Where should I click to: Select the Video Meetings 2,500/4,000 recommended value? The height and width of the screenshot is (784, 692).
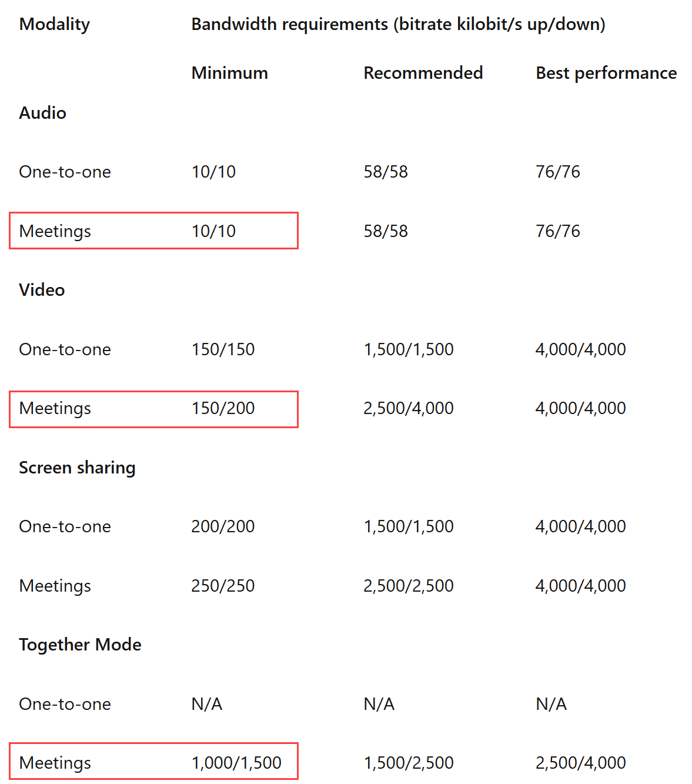click(409, 408)
